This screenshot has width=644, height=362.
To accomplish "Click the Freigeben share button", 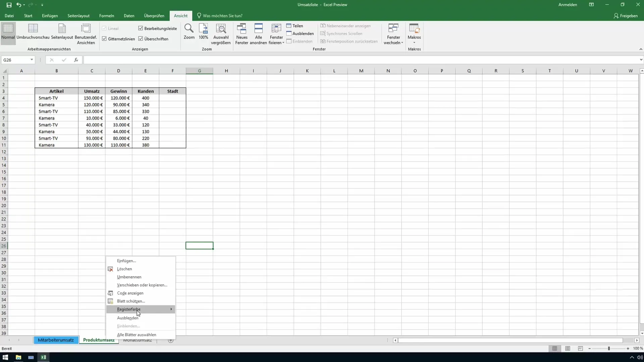I will click(626, 16).
